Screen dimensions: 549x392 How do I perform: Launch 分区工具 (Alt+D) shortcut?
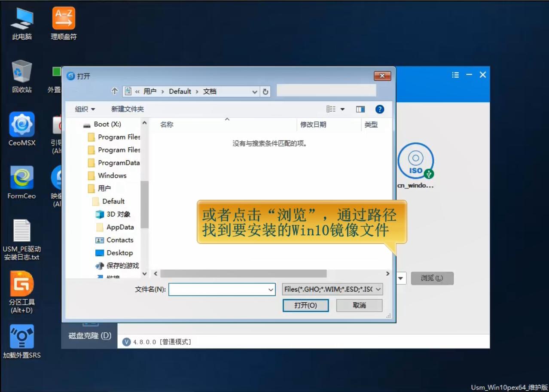point(22,292)
